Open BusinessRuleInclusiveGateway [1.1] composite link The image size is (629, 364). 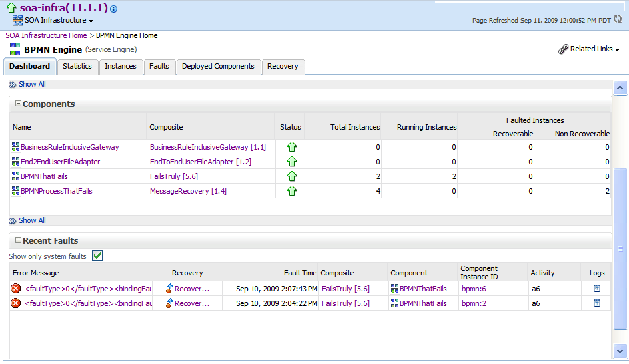(x=208, y=147)
